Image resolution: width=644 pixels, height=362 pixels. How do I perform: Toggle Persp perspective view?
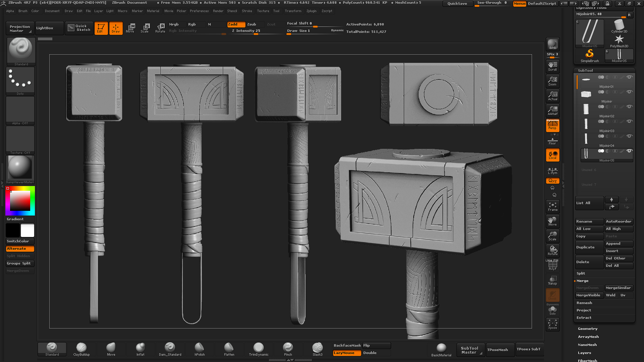552,125
